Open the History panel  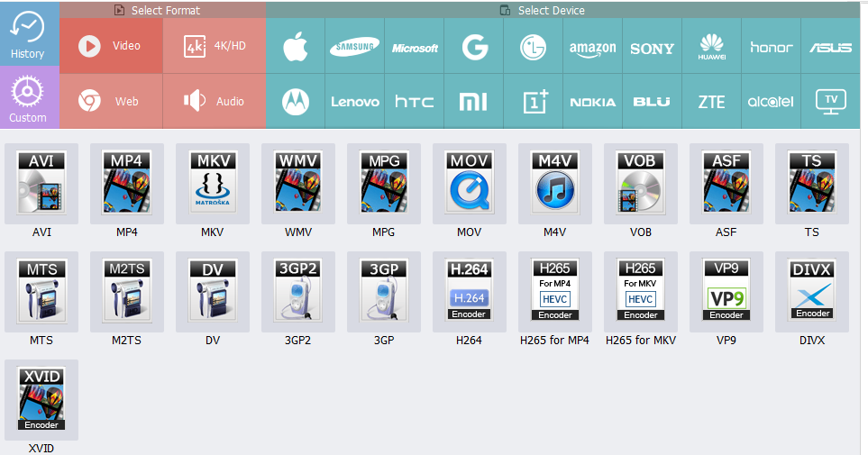(30, 33)
